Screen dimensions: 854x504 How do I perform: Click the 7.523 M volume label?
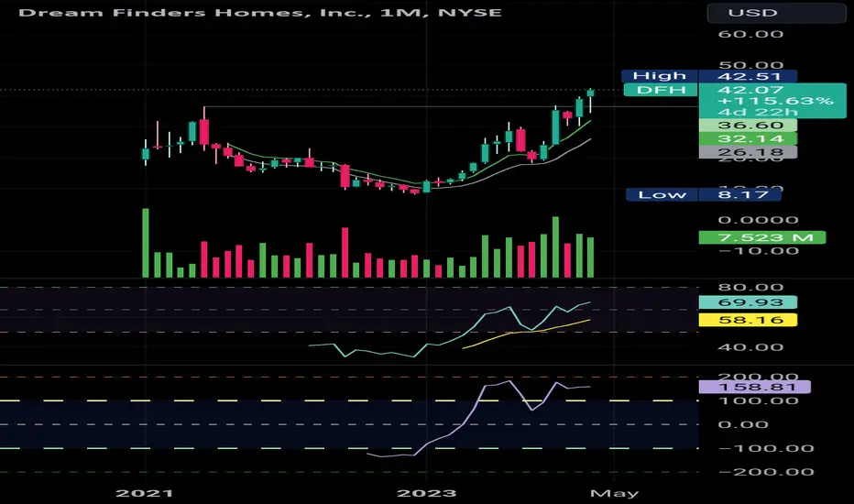[762, 237]
